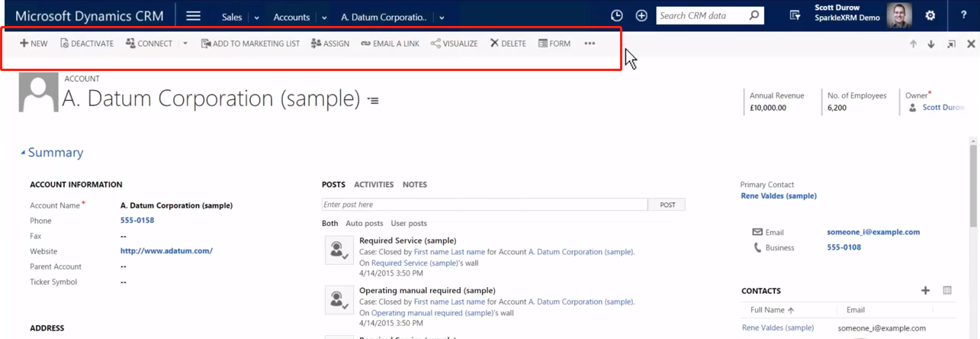
Task: Click CONNECT in the command bar
Action: tap(149, 44)
